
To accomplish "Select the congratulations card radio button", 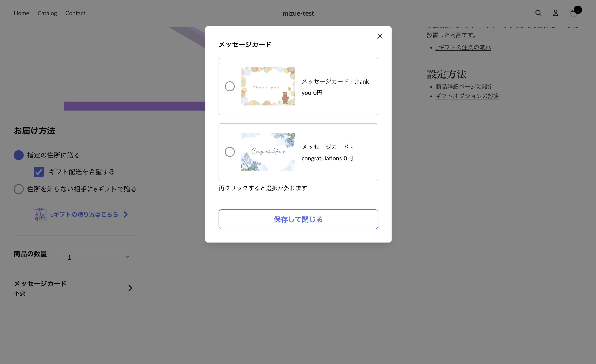I will (230, 152).
